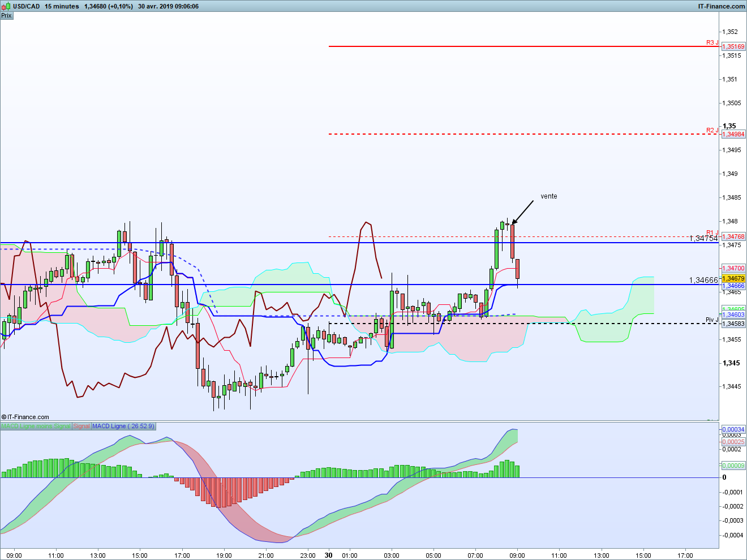Click the '30' date marker on time axis
This screenshot has height=560, width=747.
click(329, 555)
